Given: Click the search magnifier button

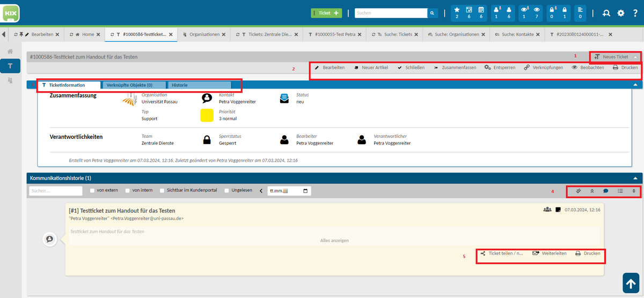Looking at the screenshot, I should pyautogui.click(x=432, y=13).
